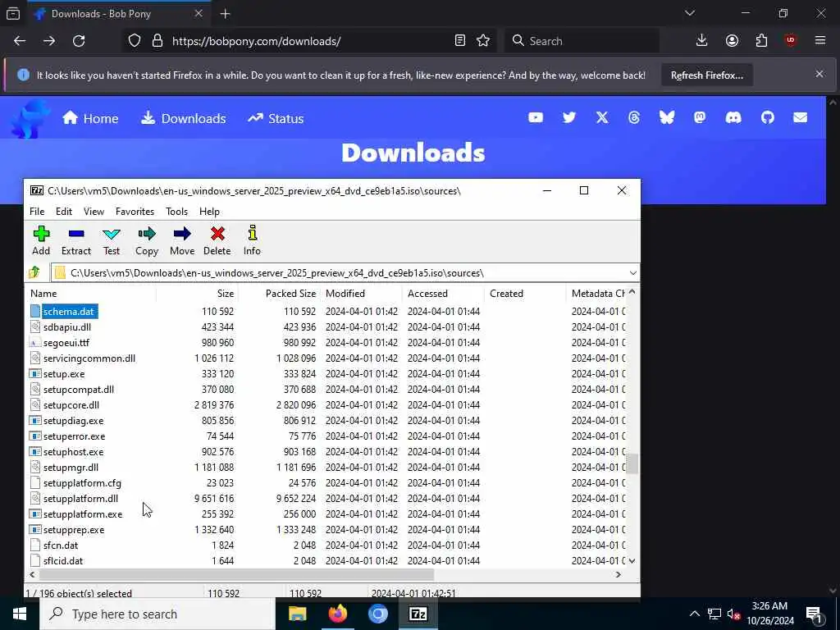Open Firefox downloads panel icon
840x630 pixels.
pyautogui.click(x=702, y=41)
